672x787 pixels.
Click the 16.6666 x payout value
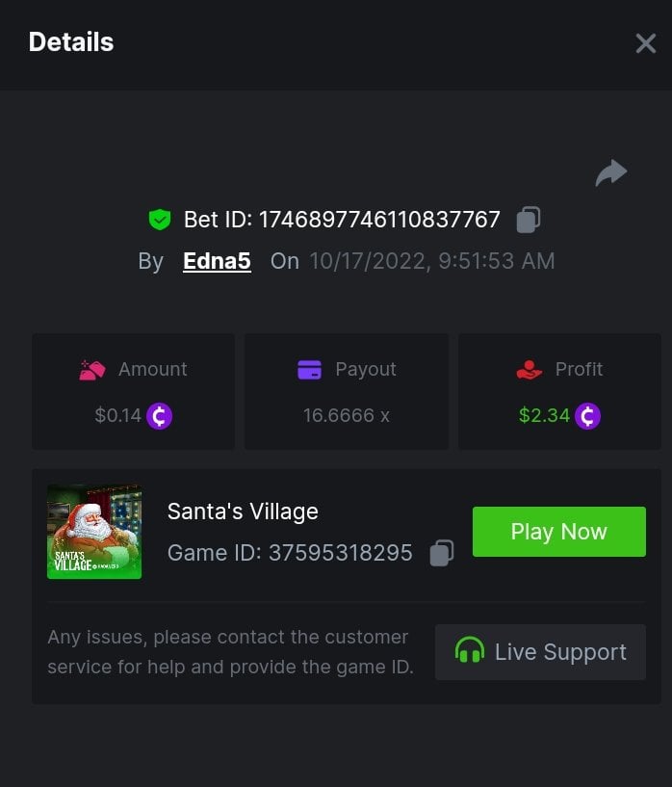click(x=346, y=416)
